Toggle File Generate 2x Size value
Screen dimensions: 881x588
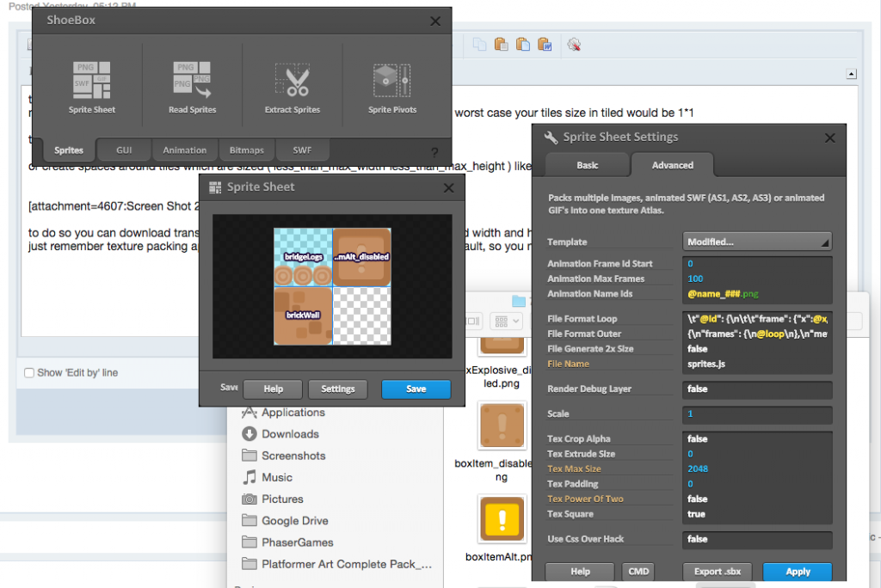[756, 349]
